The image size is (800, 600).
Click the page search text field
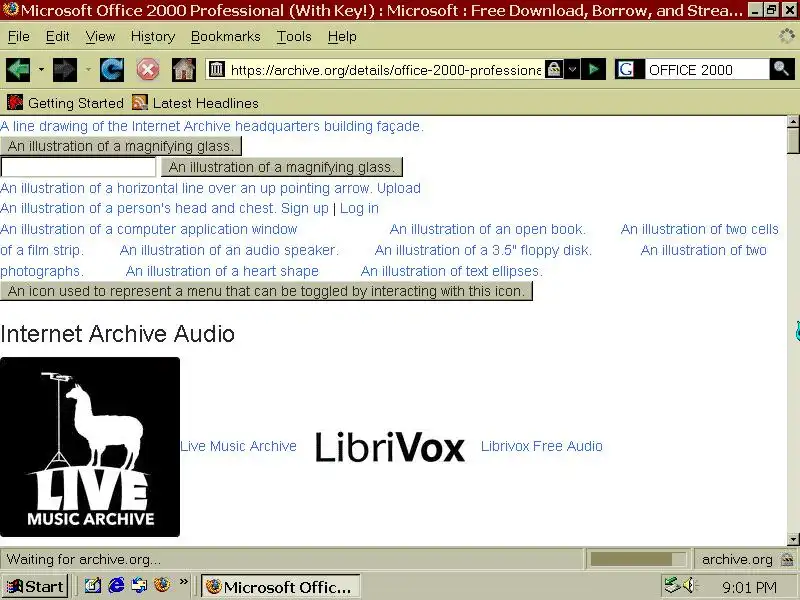pyautogui.click(x=78, y=167)
